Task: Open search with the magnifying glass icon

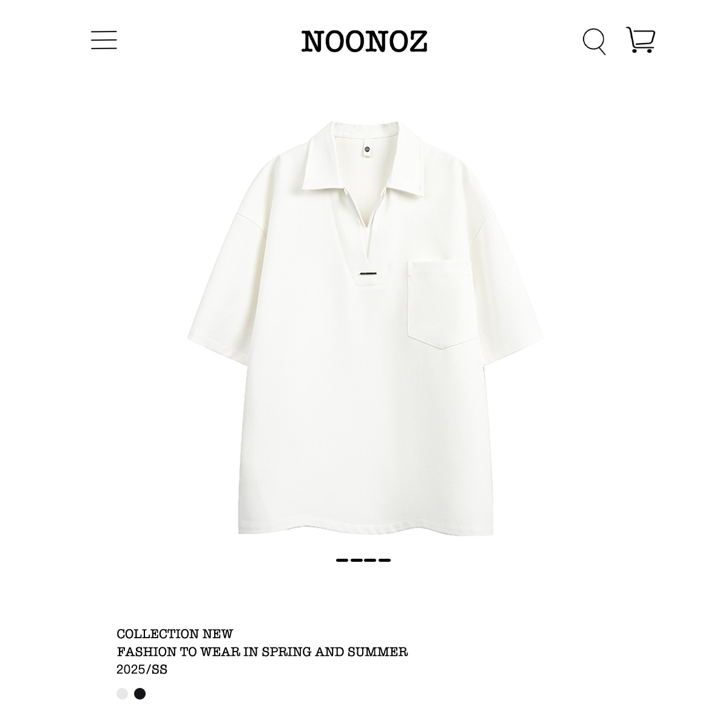Action: (594, 41)
